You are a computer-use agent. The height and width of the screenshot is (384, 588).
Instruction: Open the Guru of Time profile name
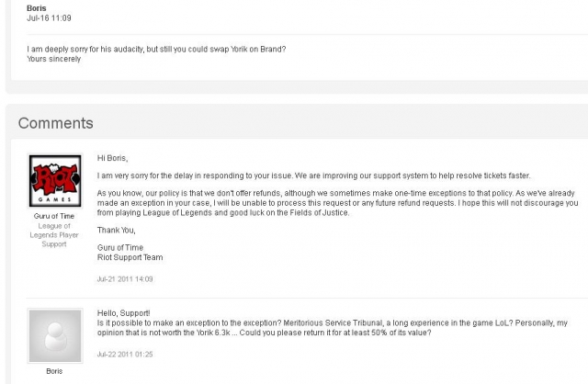click(54, 216)
